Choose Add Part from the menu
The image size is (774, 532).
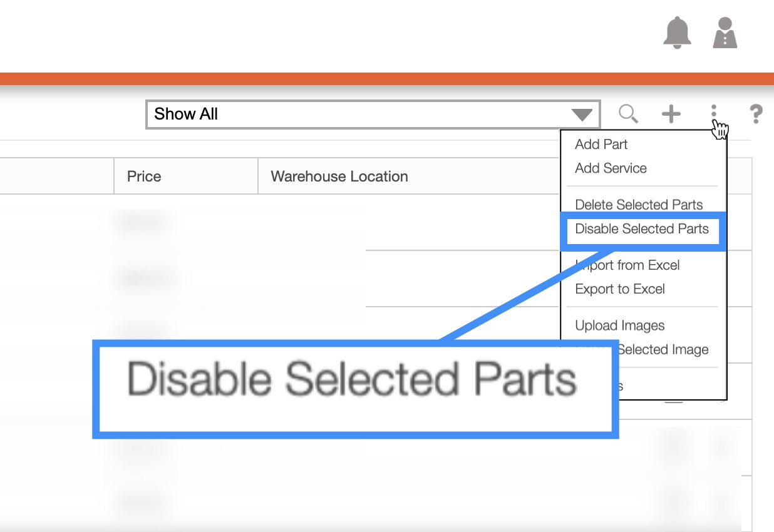click(x=601, y=145)
